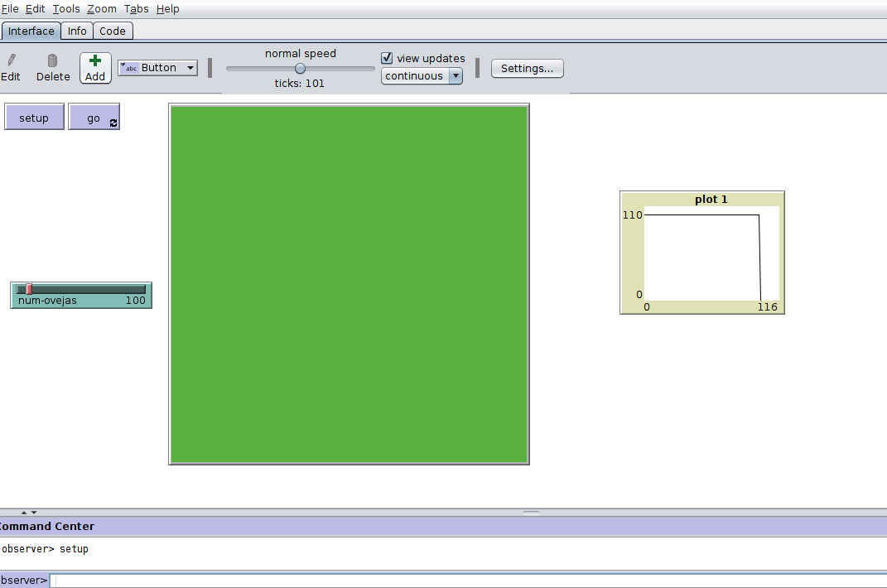This screenshot has width=887, height=588.
Task: Expand the continuous update mode dropdown
Action: click(x=422, y=76)
